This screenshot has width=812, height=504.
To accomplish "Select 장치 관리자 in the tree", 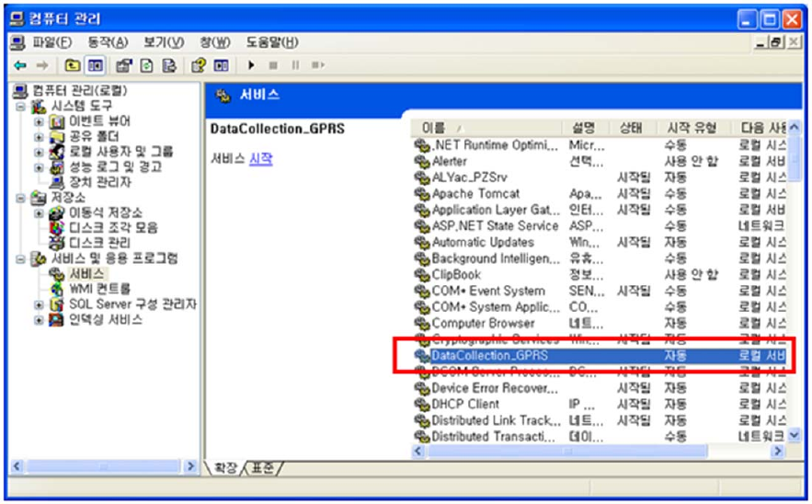I will point(100,182).
